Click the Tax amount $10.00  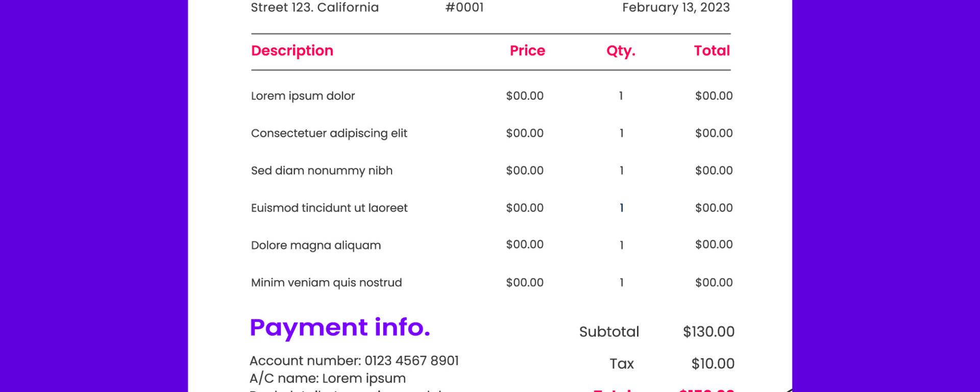click(713, 363)
